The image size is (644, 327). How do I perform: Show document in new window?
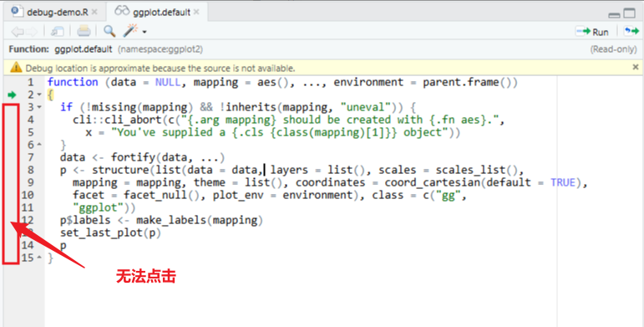click(57, 31)
